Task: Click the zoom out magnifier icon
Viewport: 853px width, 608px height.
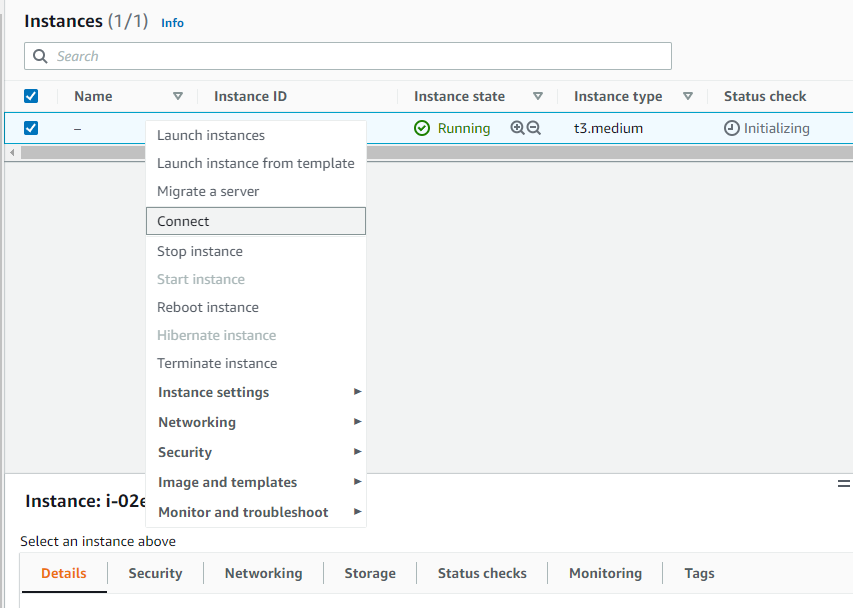Action: 534,128
